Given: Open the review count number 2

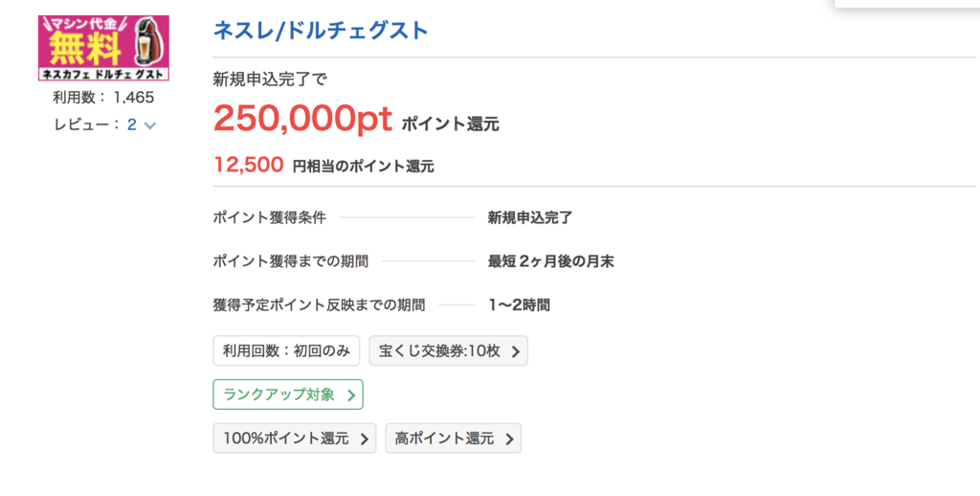Looking at the screenshot, I should [x=132, y=124].
